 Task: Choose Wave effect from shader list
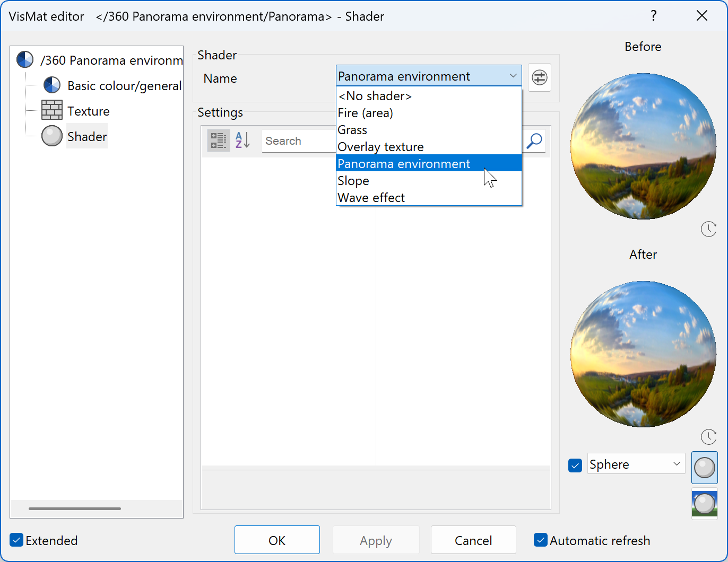pyautogui.click(x=371, y=198)
